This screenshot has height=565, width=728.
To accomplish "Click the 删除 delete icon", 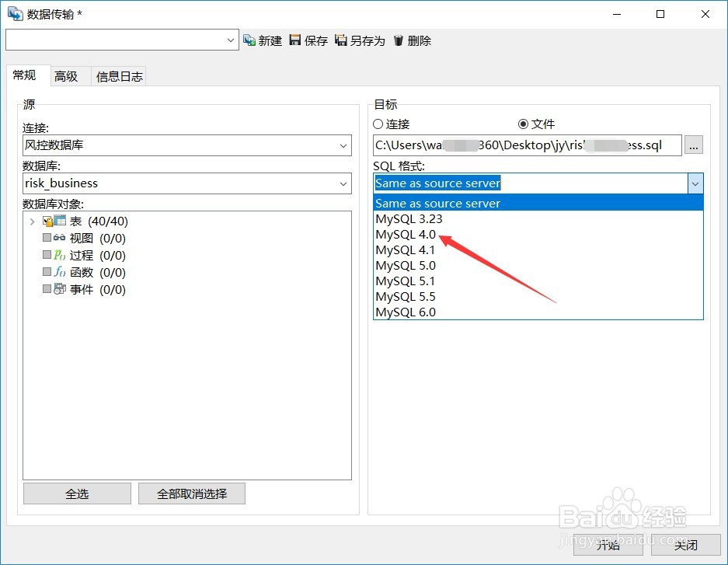I will 399,40.
